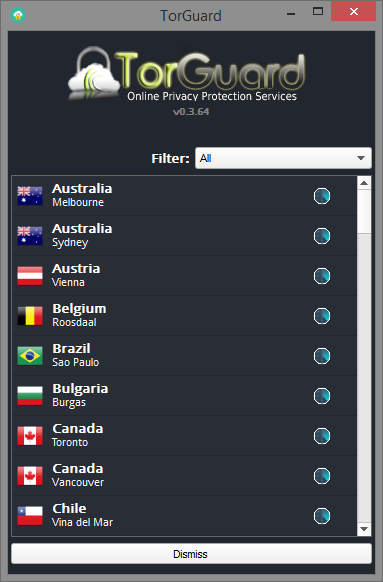Click the latency icon for Austria Vienna
Viewport: 383px width, 582px height.
click(322, 276)
